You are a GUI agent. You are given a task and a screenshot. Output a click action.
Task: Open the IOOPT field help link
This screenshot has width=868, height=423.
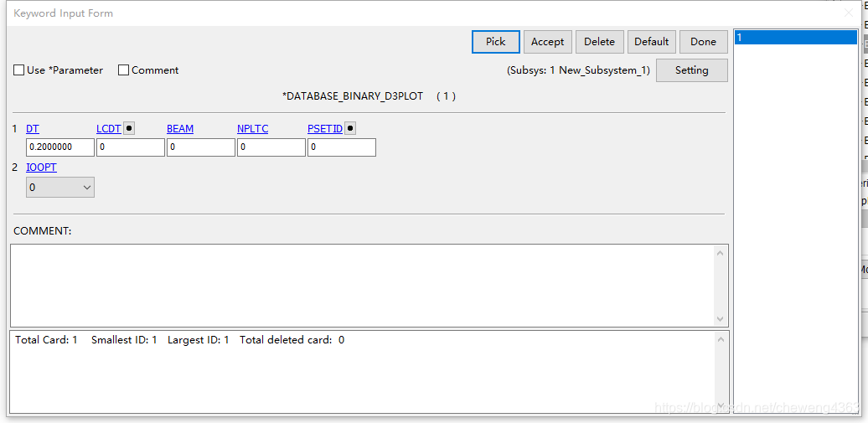tap(42, 168)
